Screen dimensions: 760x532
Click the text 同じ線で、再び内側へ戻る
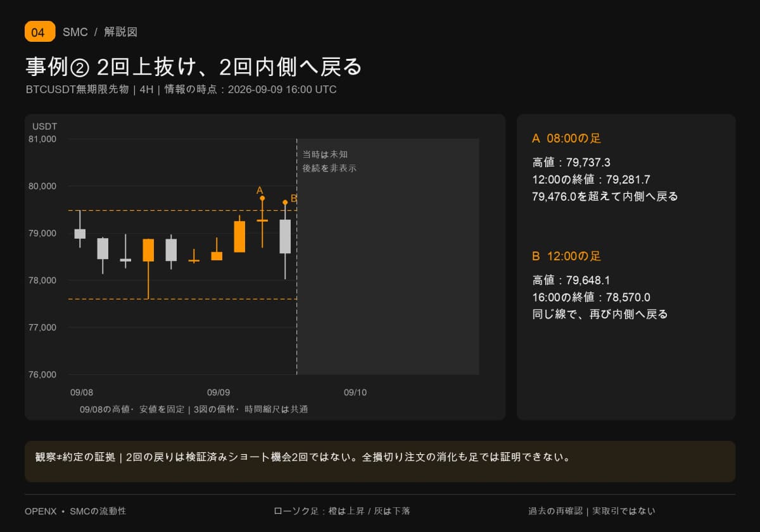[x=600, y=314]
